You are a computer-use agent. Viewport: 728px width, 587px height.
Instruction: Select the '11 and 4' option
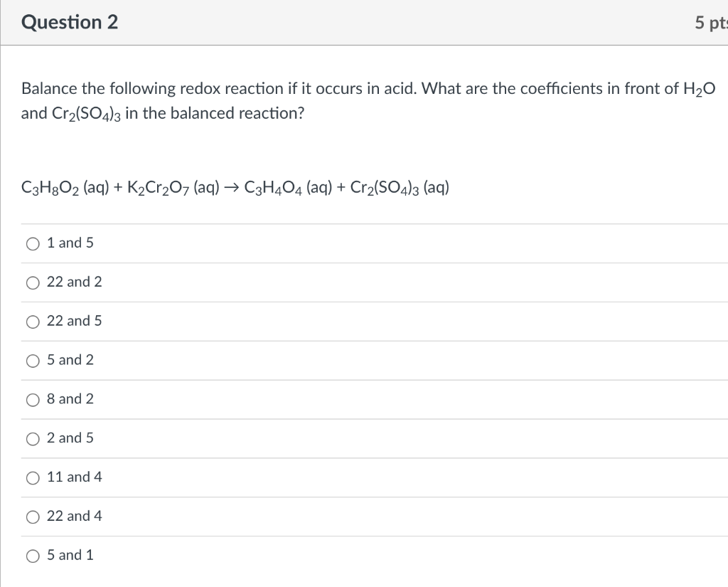33,478
